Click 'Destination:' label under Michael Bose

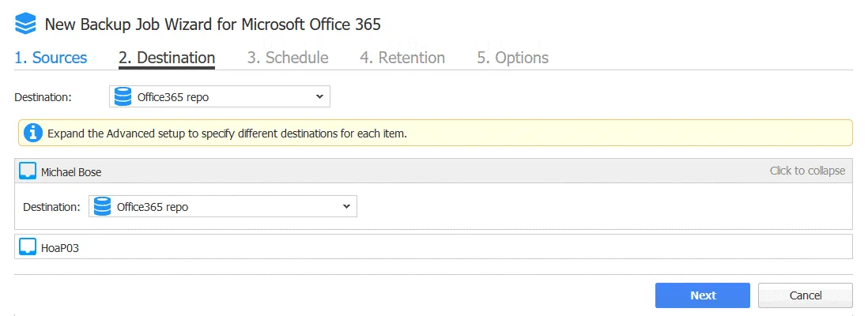[52, 207]
